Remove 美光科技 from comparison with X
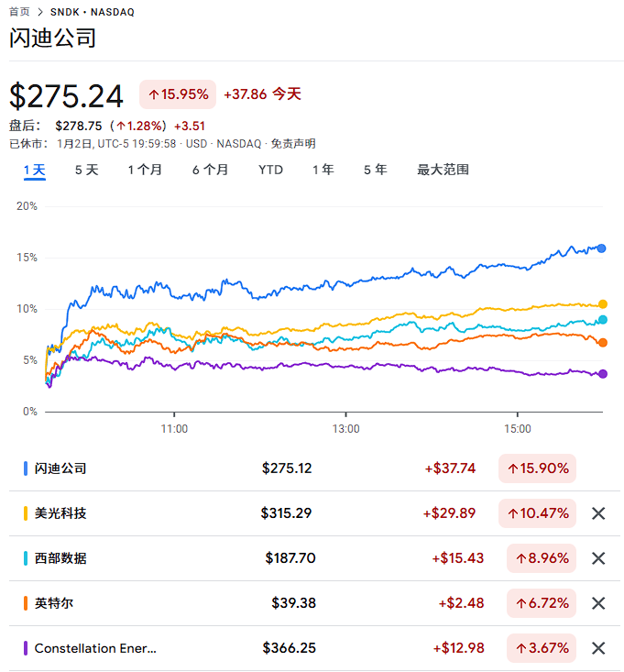Screen dimensions: 624x672 (598, 513)
